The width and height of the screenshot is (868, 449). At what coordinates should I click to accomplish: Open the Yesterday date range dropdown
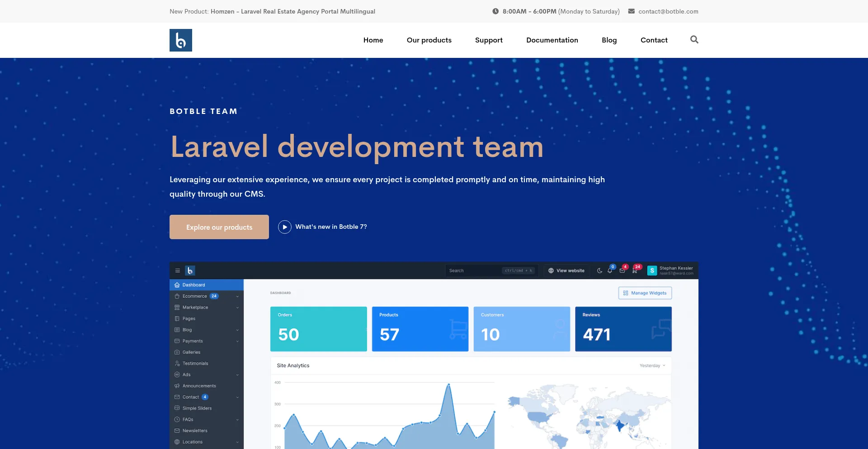[652, 366]
